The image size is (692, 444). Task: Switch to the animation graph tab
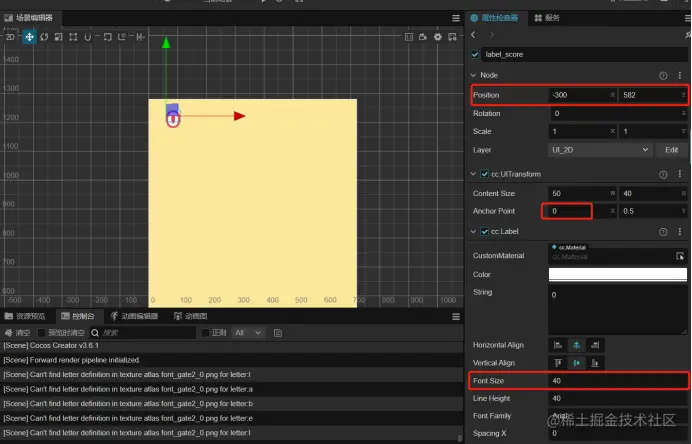(x=191, y=316)
